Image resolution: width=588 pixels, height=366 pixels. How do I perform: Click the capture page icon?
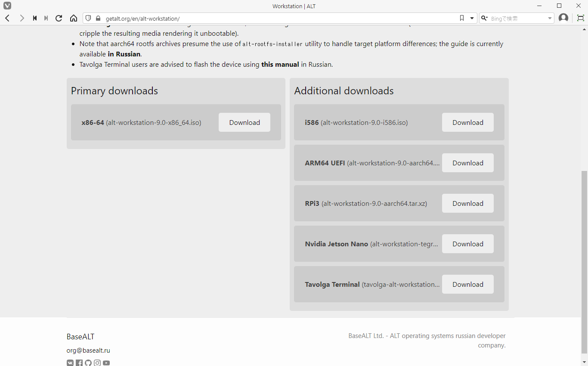[580, 18]
